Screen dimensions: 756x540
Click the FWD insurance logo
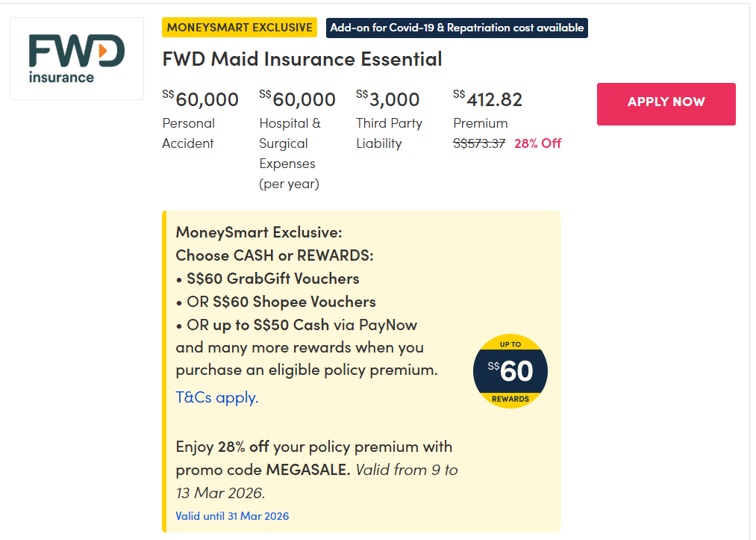click(76, 58)
